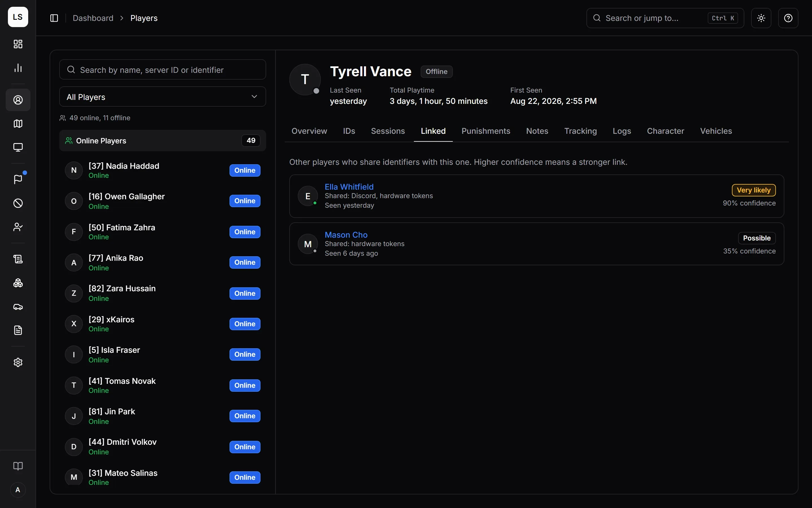Select player [37] Nadia Haddad
The width and height of the screenshot is (812, 508).
coord(162,170)
